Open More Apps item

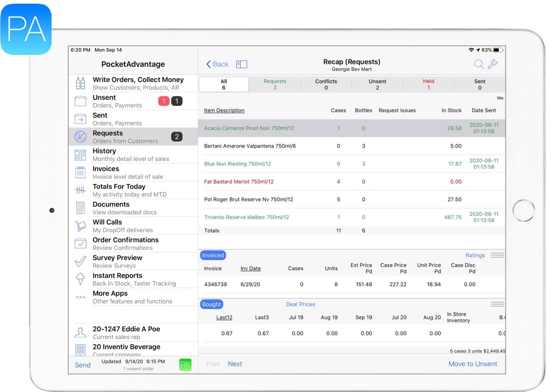click(x=133, y=297)
